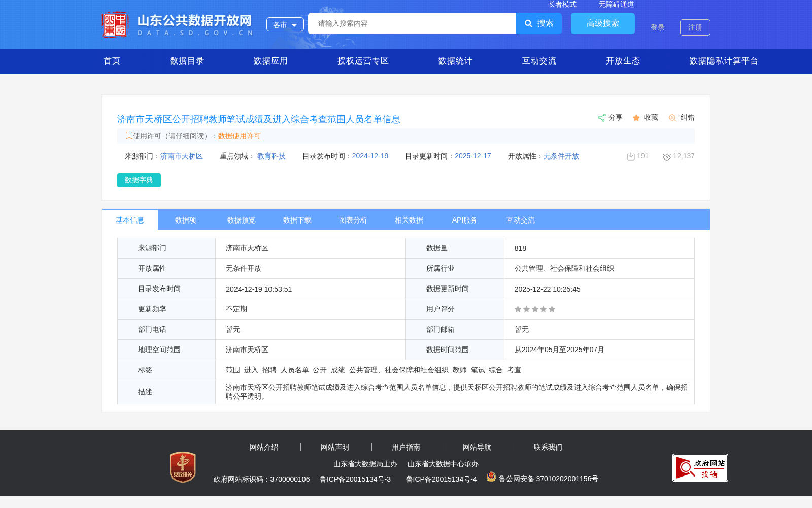Image resolution: width=812 pixels, height=508 pixels.
Task: Open 网站介绍 footer link
Action: (264, 447)
